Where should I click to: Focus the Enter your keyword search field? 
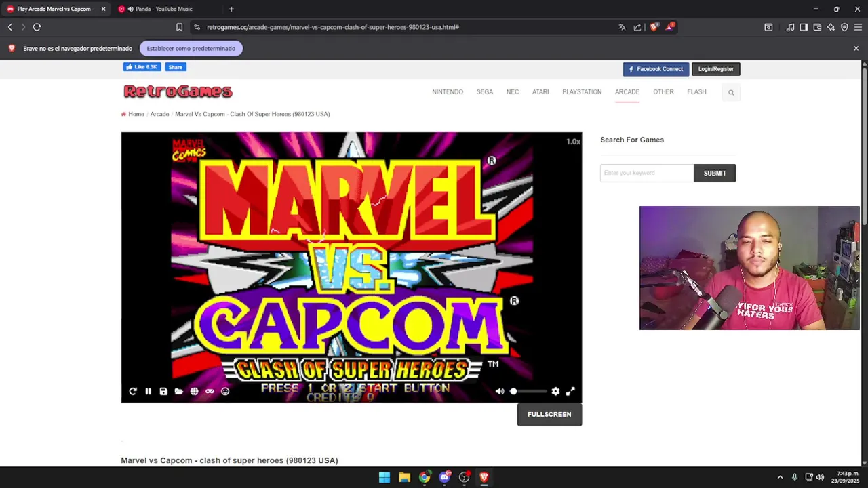[647, 173]
